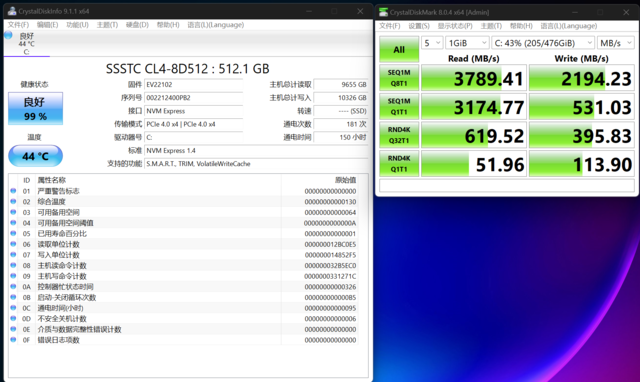Run the RND4K Q32T1 benchmark
640x382 pixels.
click(399, 135)
